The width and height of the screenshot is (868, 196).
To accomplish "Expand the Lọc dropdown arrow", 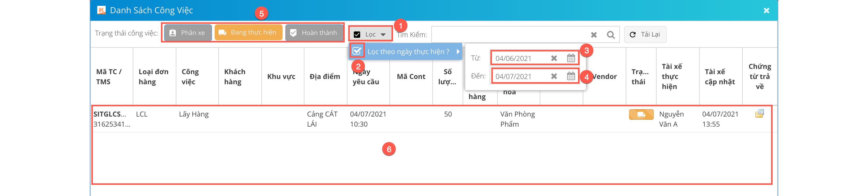I will 383,35.
